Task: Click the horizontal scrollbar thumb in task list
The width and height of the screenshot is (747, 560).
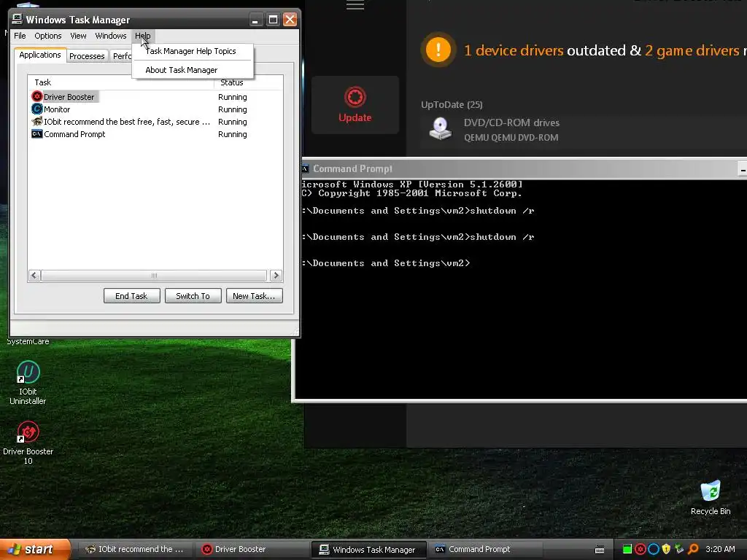Action: point(154,275)
